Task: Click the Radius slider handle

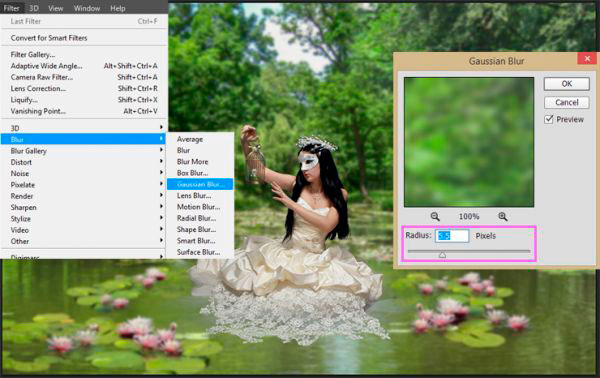Action: [442, 254]
